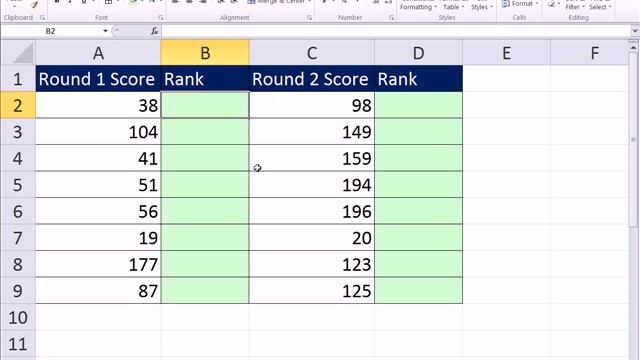Select column D header
The image size is (640, 360).
click(418, 53)
